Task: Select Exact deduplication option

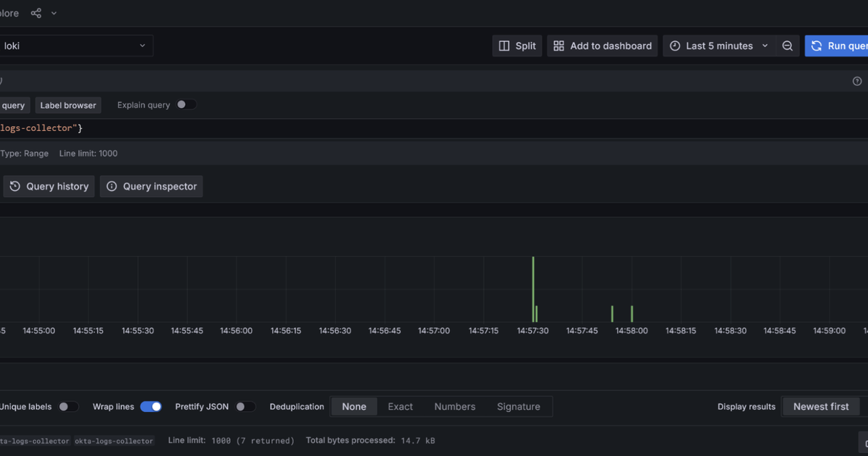Action: coord(400,407)
